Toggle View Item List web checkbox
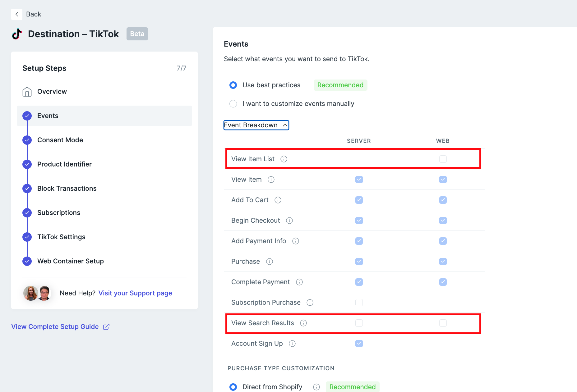The width and height of the screenshot is (577, 392). [x=443, y=159]
